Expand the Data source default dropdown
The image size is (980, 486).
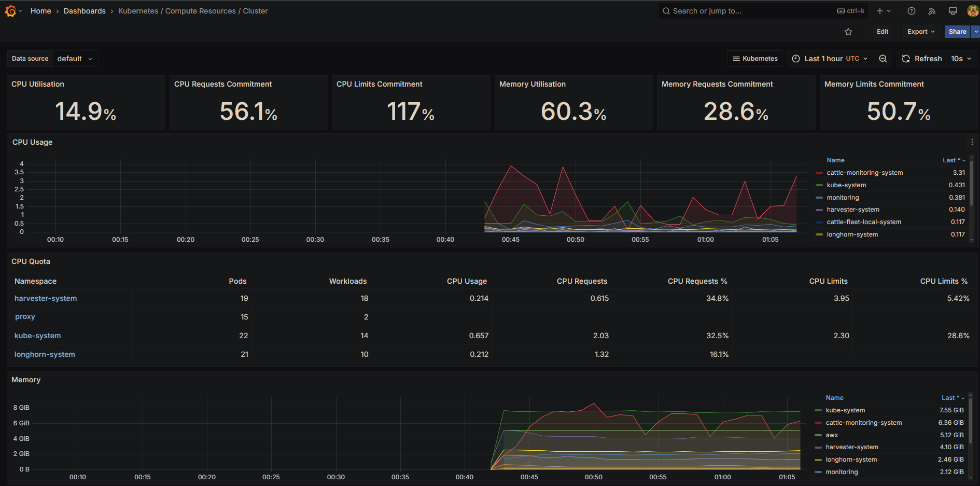pyautogui.click(x=76, y=59)
